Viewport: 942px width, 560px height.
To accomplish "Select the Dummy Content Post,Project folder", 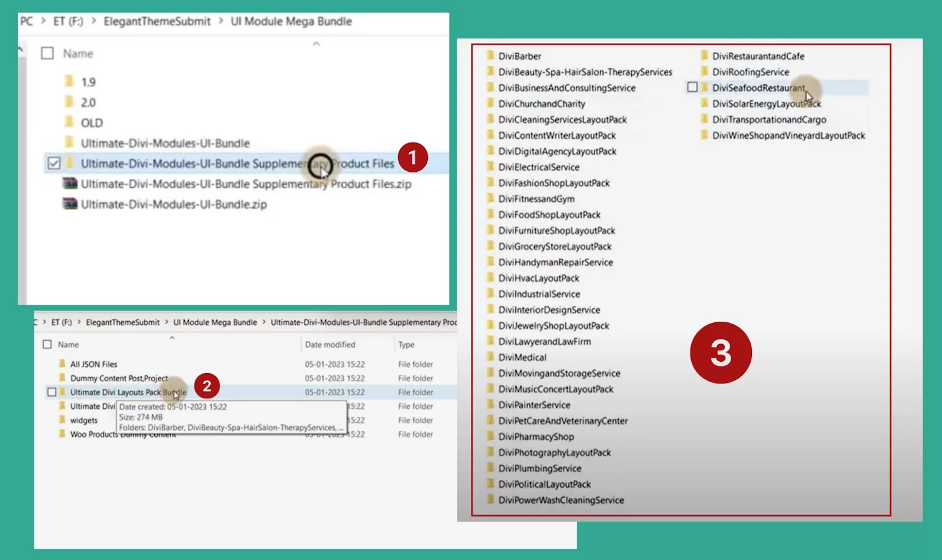I will coord(119,378).
